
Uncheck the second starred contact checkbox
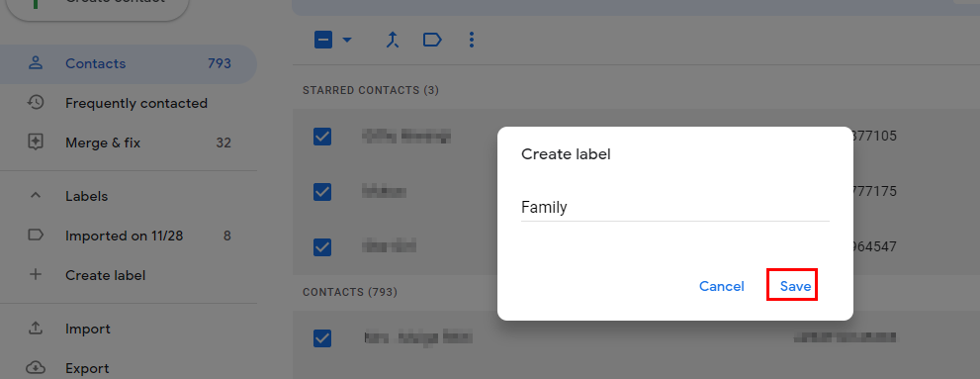click(322, 191)
